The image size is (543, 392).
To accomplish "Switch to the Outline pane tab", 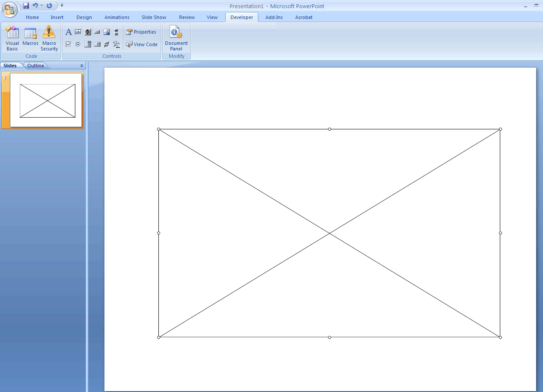I will tap(36, 66).
